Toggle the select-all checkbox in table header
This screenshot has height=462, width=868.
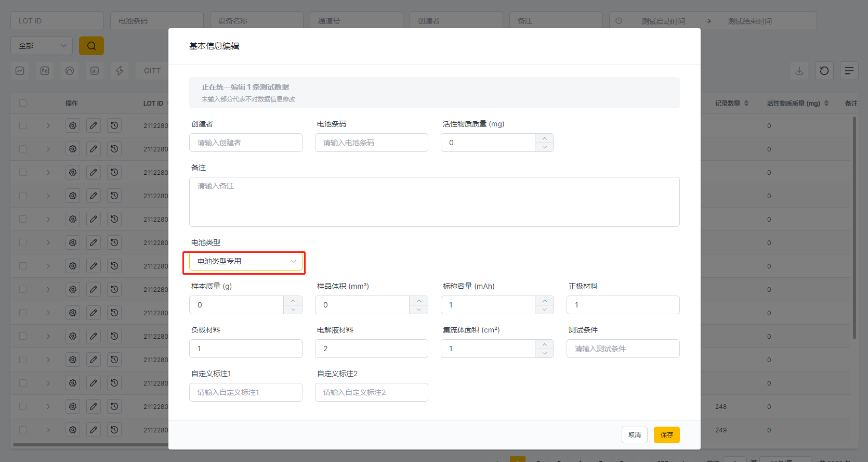(23, 103)
